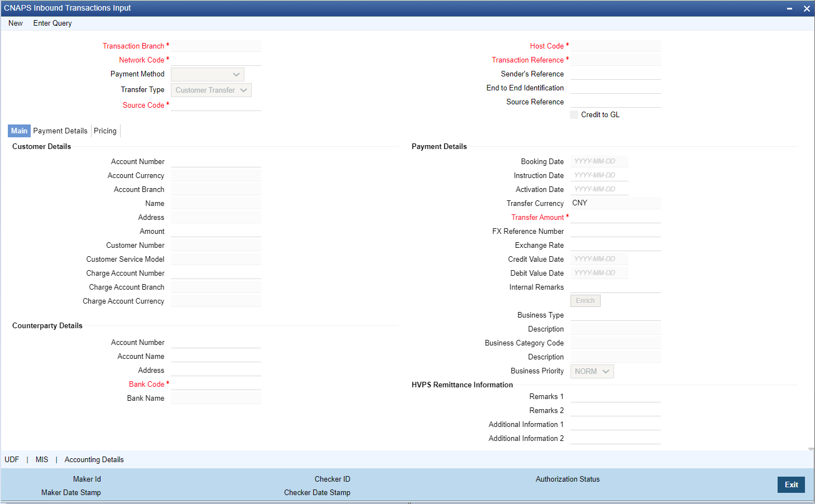Image resolution: width=815 pixels, height=504 pixels.
Task: Focus Additional Information 1 field
Action: tap(616, 424)
